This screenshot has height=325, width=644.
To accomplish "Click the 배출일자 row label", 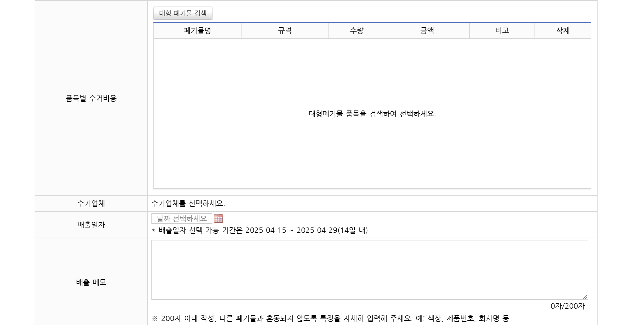I will click(x=91, y=225).
